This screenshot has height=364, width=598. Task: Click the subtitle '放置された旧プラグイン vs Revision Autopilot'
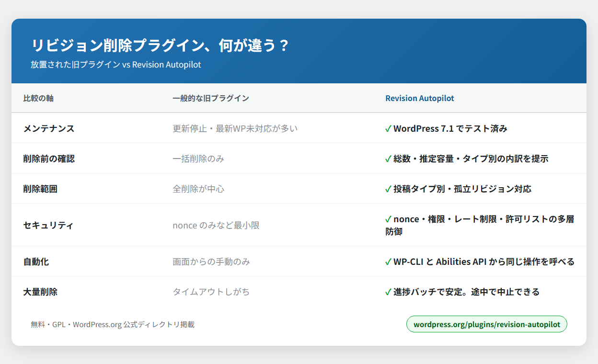click(x=116, y=65)
